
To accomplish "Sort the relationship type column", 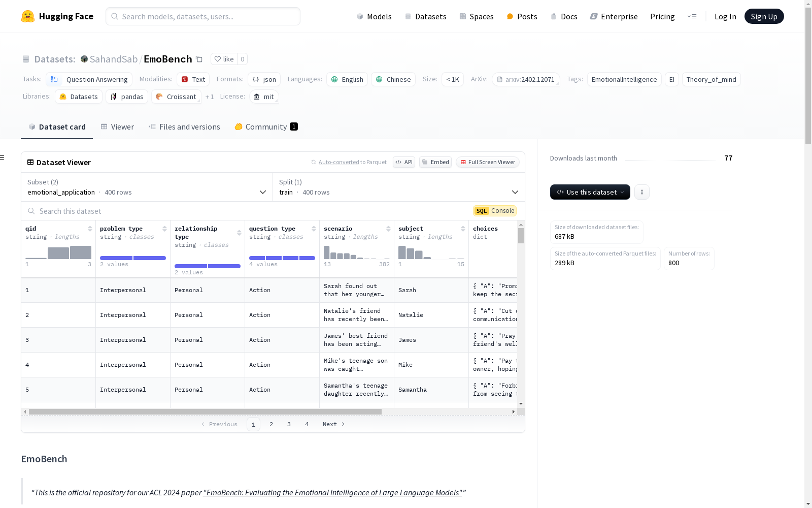I will coord(239,233).
